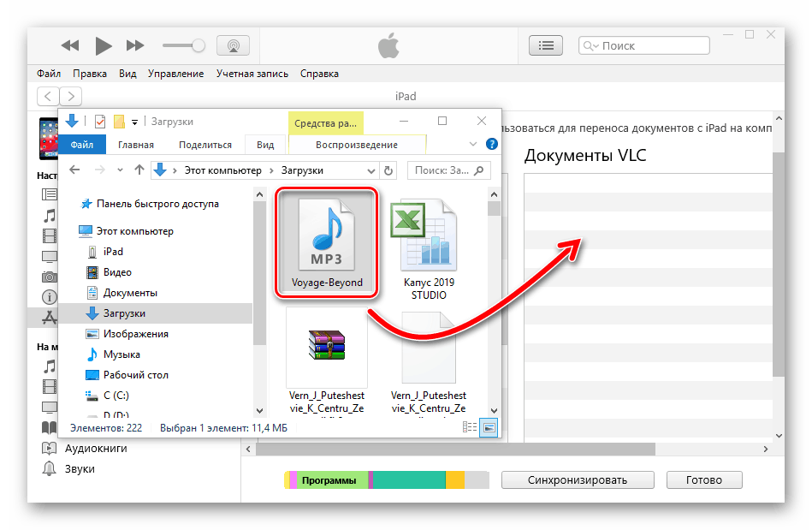
Task: Click the Explorer Поиск: За... search box
Action: click(x=448, y=170)
